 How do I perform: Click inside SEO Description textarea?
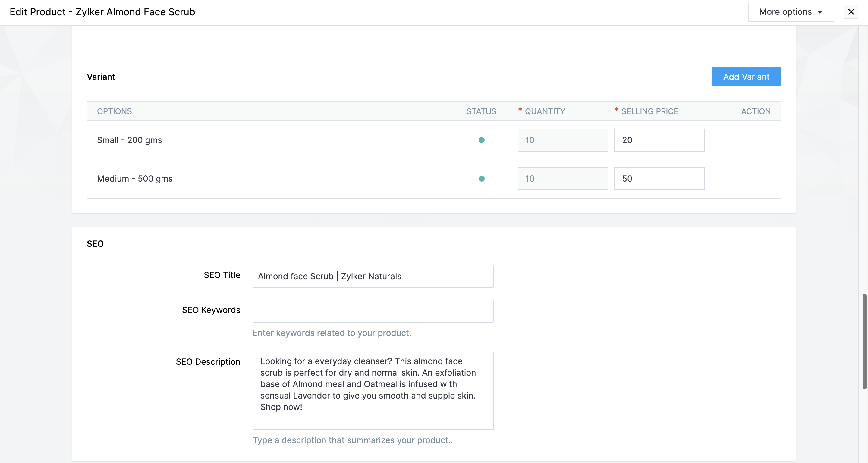tap(373, 391)
